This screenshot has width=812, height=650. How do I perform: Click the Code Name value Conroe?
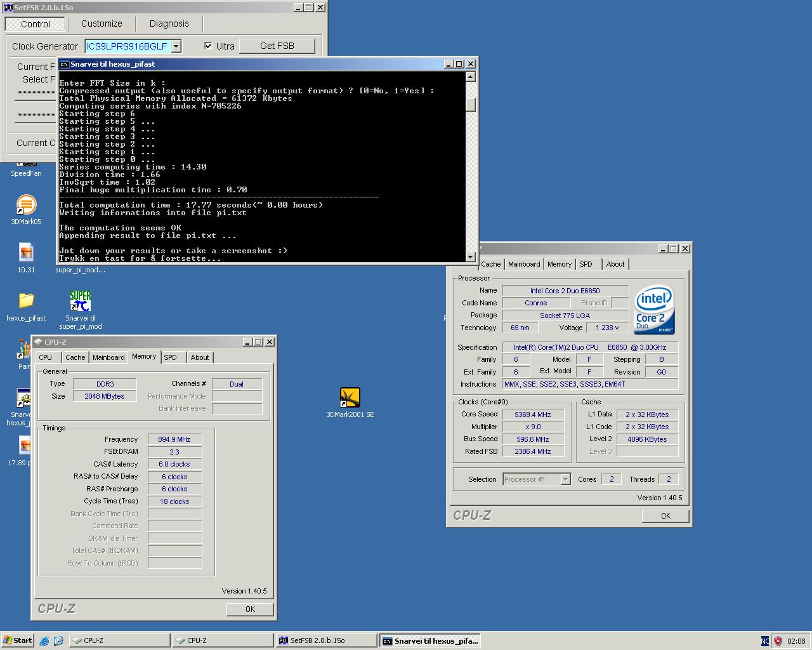pos(536,303)
